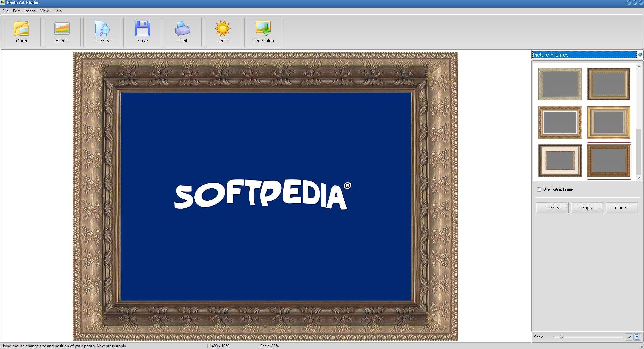Click the text tool icon beside Scale slider
The height and width of the screenshot is (349, 644).
(x=629, y=337)
